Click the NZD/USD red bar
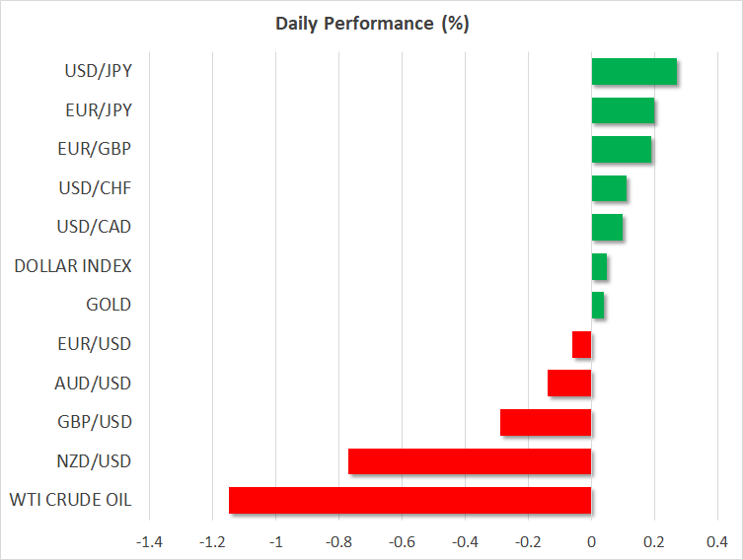The image size is (743, 560). pos(470,461)
